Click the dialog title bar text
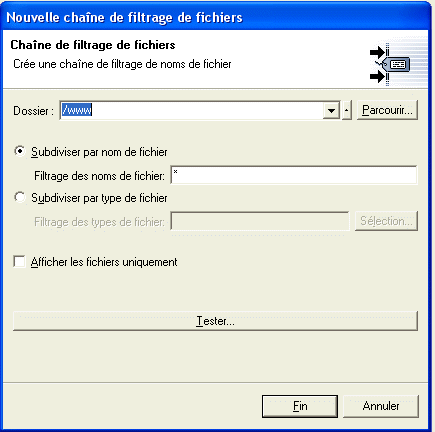This screenshot has height=432, width=435. click(x=125, y=17)
